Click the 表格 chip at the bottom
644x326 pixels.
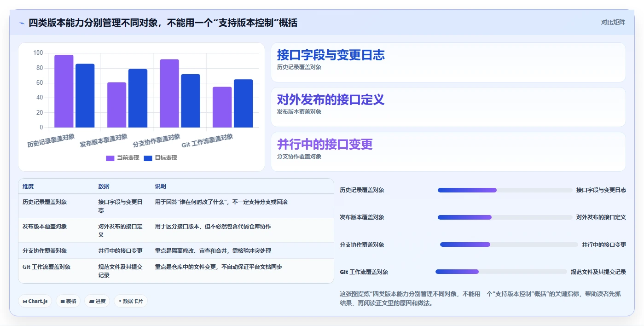pyautogui.click(x=68, y=301)
